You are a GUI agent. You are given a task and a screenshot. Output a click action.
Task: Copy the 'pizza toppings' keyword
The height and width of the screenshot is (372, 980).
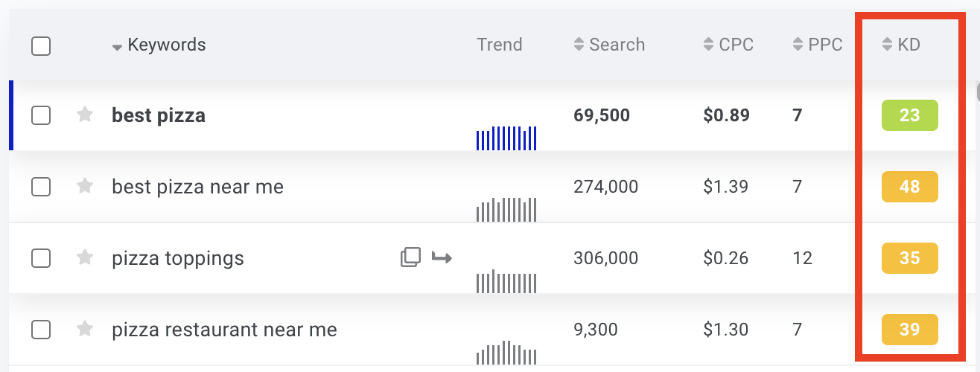(x=410, y=257)
